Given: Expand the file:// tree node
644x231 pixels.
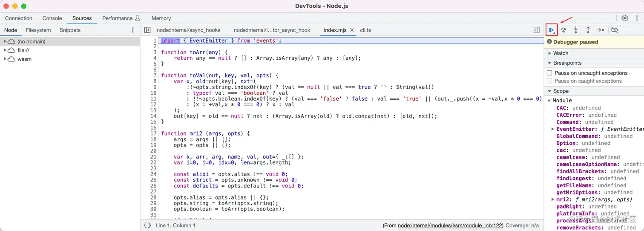Looking at the screenshot, I should click(5, 50).
